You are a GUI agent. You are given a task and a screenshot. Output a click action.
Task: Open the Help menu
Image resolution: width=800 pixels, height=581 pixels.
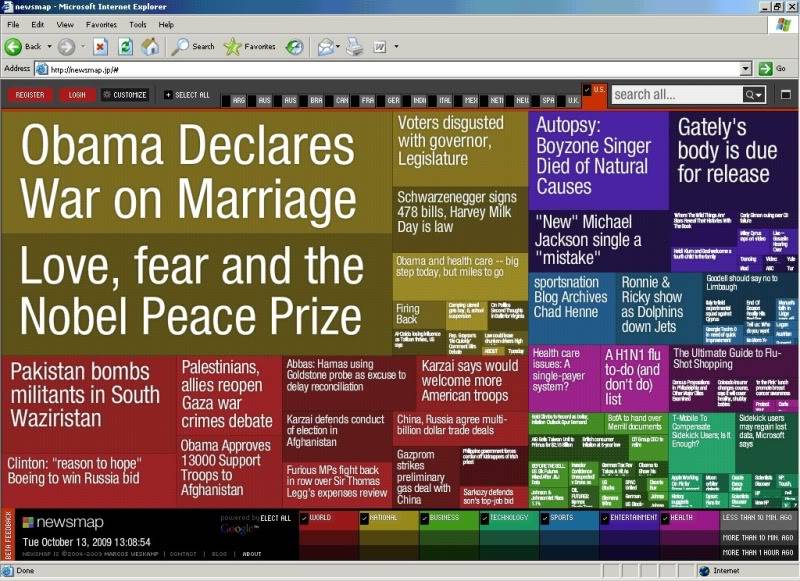coord(166,24)
